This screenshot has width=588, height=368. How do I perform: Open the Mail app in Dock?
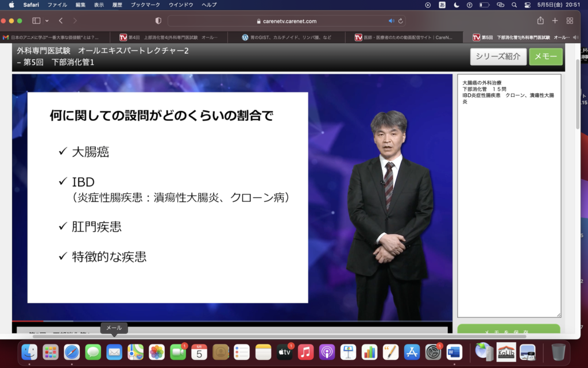114,351
